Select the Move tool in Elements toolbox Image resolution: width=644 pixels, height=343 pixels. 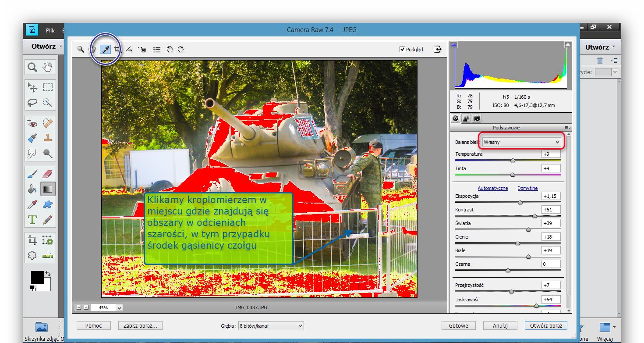(32, 87)
